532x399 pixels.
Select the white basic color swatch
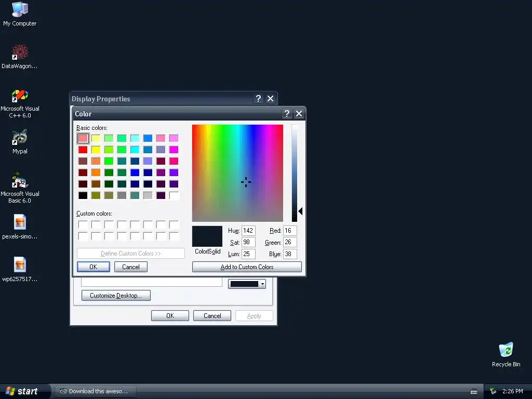[x=174, y=195]
